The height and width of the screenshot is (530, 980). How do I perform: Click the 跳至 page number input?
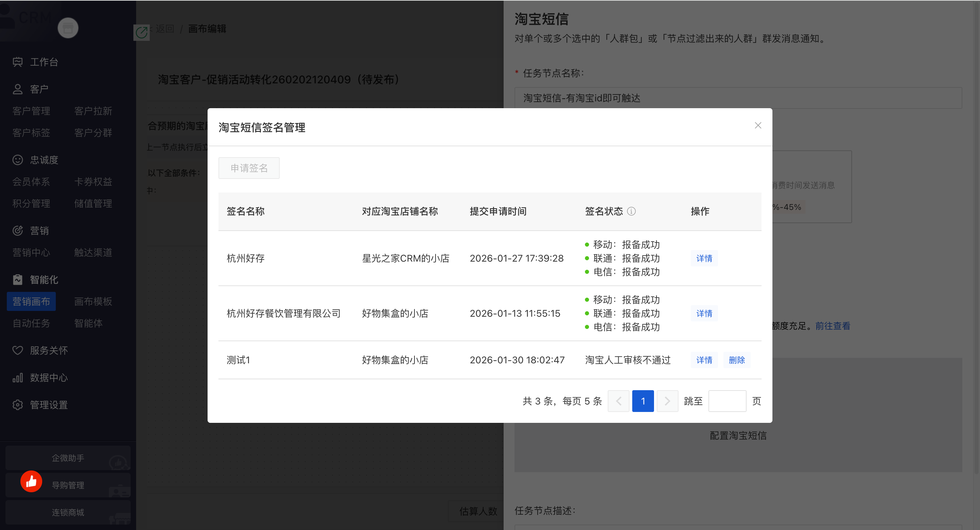point(727,401)
